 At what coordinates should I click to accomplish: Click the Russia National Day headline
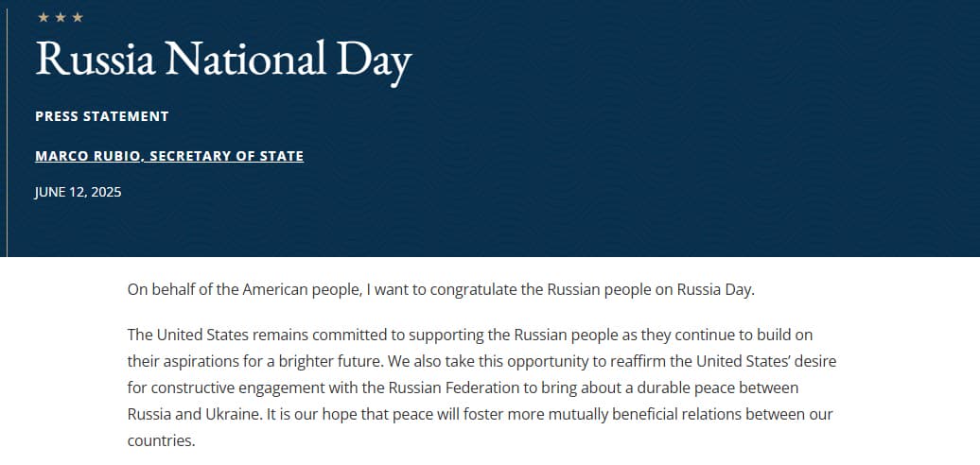coord(223,60)
